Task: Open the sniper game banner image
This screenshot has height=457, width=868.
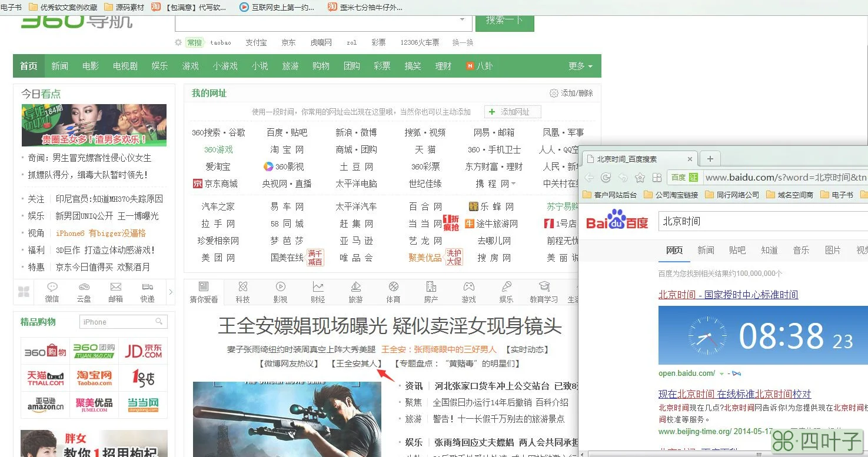Action: coord(287,419)
